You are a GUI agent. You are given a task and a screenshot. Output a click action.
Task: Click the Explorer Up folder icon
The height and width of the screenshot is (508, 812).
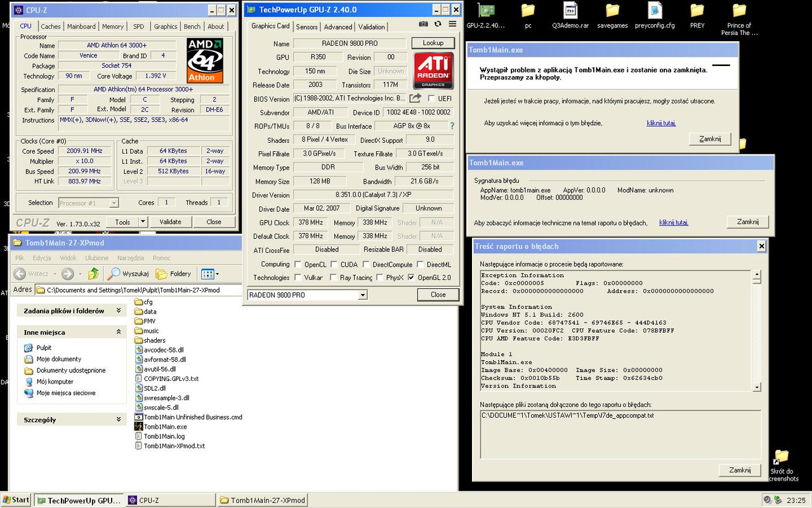click(x=93, y=274)
